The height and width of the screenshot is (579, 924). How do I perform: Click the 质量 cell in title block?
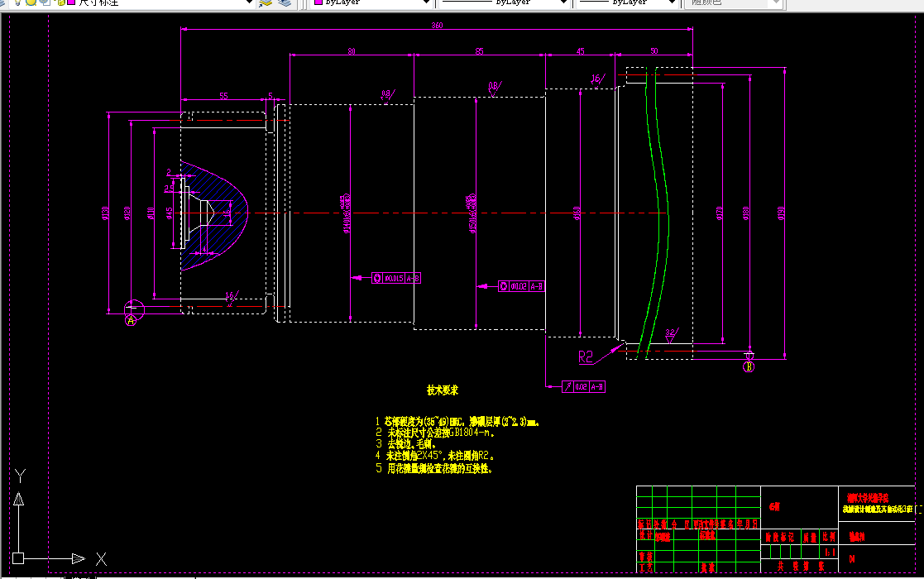[810, 537]
